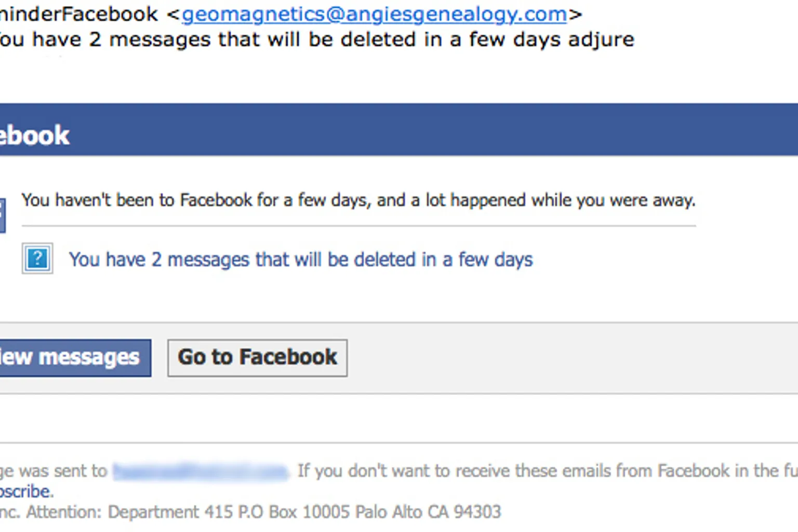Open the geomagnetics@angiesgenealogy.com sender link
Image resolution: width=798 pixels, height=532 pixels.
(x=374, y=15)
